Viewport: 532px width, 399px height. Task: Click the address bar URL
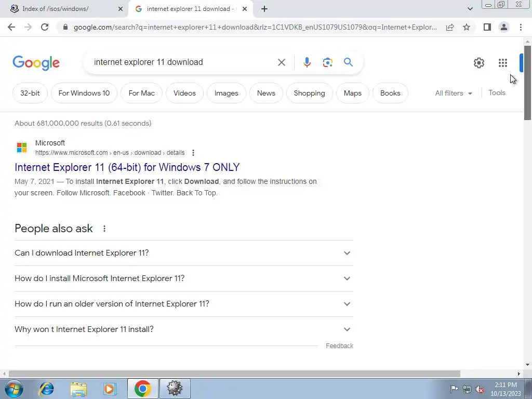[255, 27]
